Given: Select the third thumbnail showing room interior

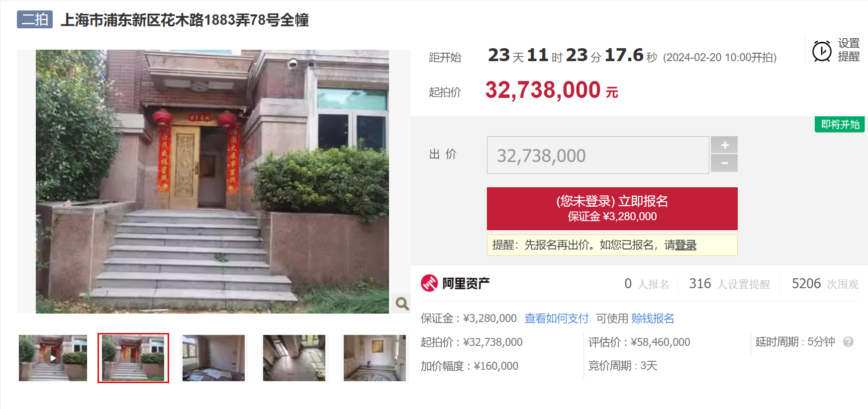Looking at the screenshot, I should click(214, 358).
